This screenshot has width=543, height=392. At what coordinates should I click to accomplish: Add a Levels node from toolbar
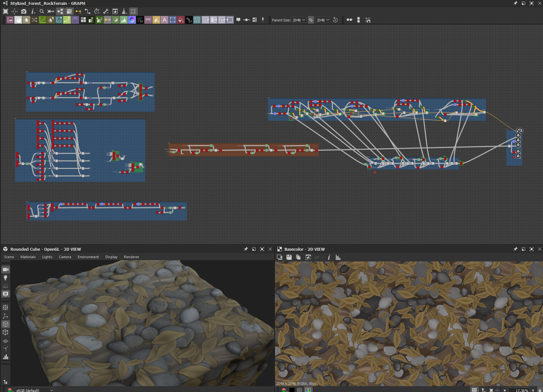point(124,20)
